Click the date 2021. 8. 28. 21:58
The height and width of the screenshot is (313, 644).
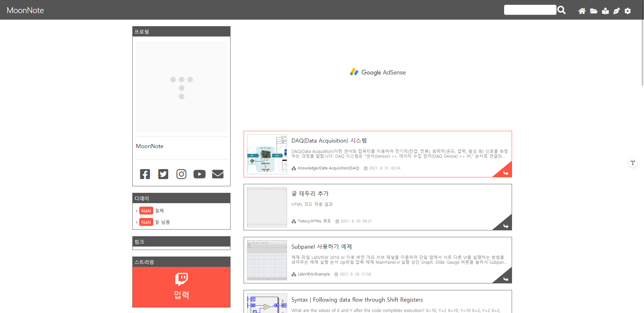point(355,274)
